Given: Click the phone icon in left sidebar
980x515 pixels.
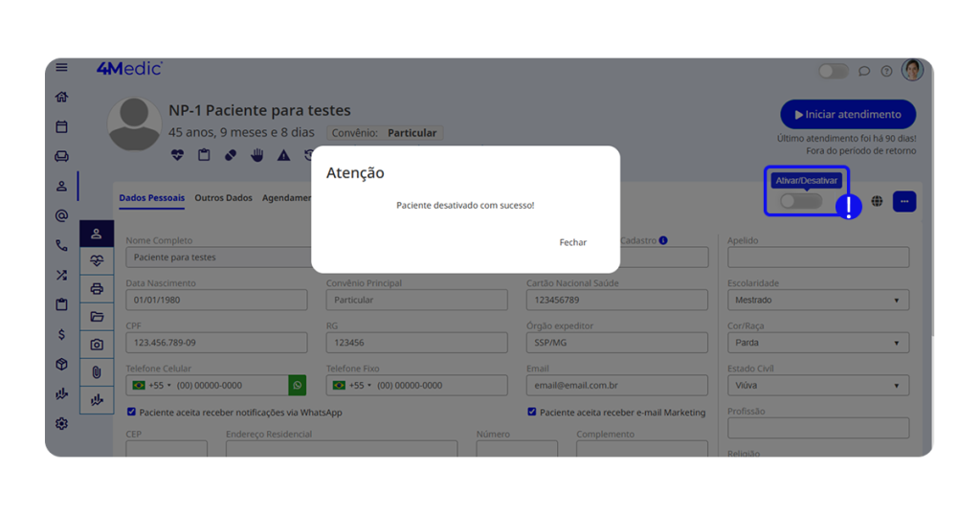Looking at the screenshot, I should click(61, 246).
